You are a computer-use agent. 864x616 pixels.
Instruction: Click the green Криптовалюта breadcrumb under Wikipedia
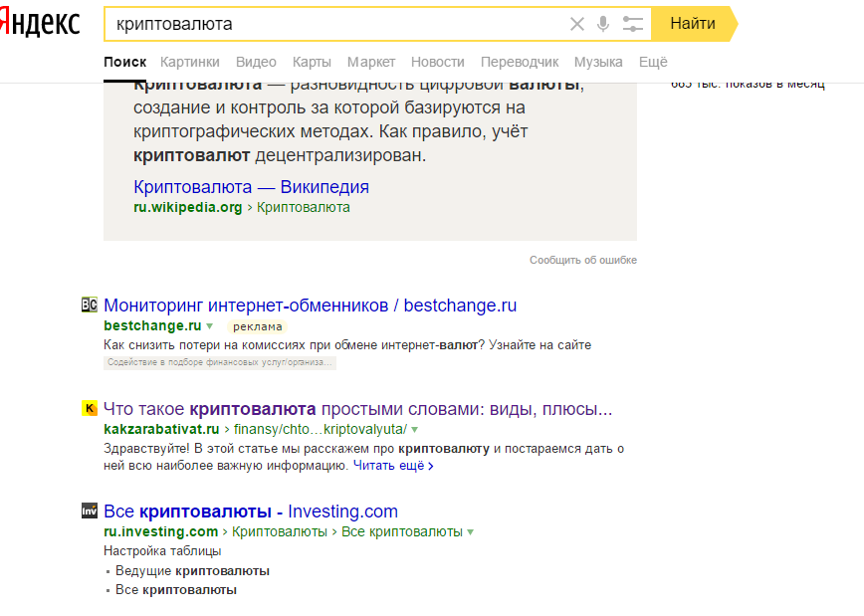pyautogui.click(x=303, y=208)
